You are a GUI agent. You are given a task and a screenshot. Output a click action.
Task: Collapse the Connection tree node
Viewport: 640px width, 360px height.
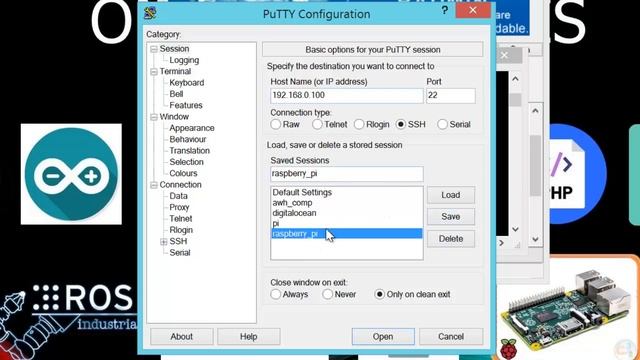click(x=154, y=185)
